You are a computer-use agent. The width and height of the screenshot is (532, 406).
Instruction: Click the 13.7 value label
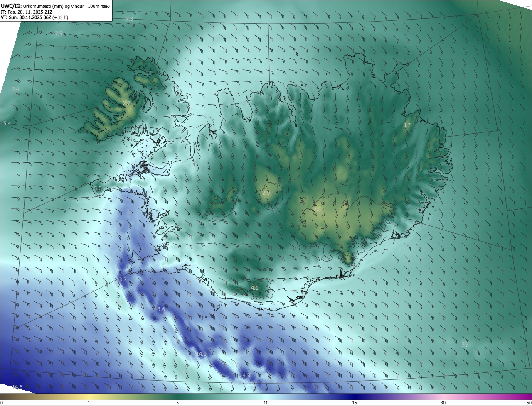click(x=121, y=280)
